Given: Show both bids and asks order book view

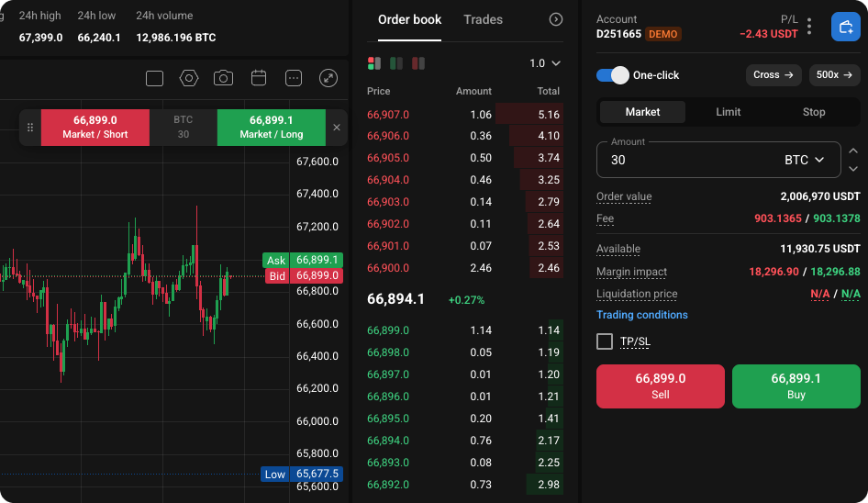Looking at the screenshot, I should click(x=374, y=63).
